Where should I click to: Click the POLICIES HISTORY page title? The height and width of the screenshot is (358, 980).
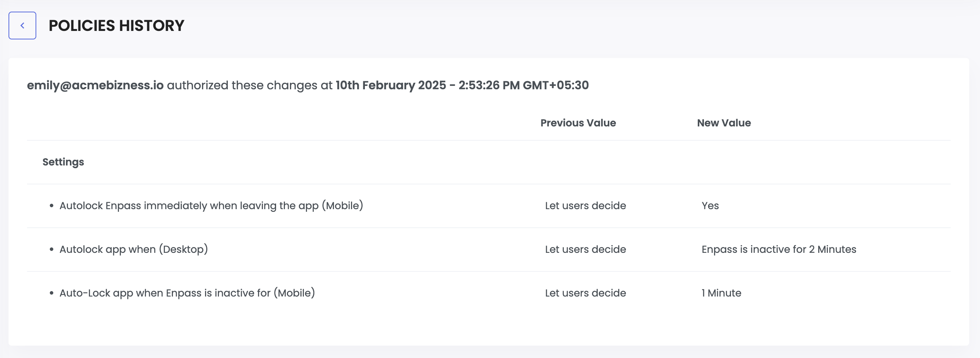116,26
